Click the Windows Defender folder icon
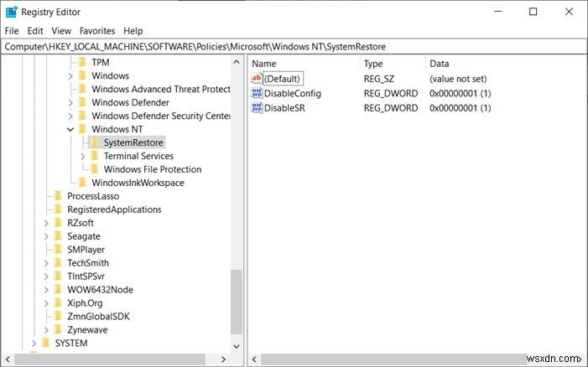The height and width of the screenshot is (367, 588). [x=82, y=102]
